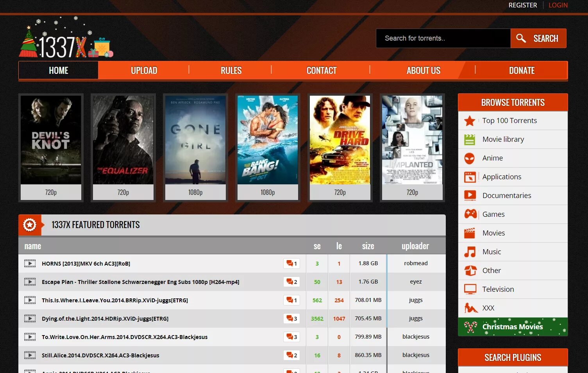The height and width of the screenshot is (373, 588).
Task: Click video icon beside Dying.of.the.Light torrent
Action: pyautogui.click(x=30, y=319)
